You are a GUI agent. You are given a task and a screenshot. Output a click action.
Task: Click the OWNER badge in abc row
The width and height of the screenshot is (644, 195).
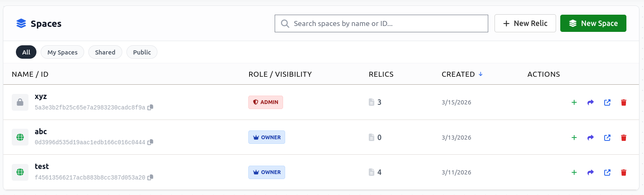pos(267,137)
